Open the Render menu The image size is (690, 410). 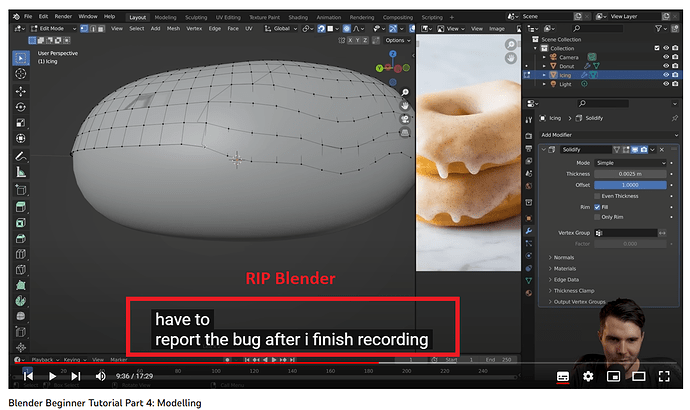coord(63,17)
